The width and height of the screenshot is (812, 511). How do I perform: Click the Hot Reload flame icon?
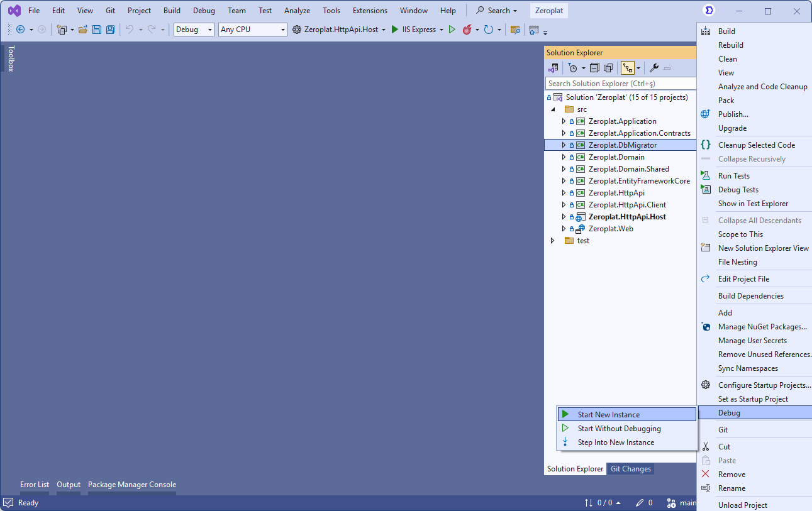pyautogui.click(x=467, y=30)
